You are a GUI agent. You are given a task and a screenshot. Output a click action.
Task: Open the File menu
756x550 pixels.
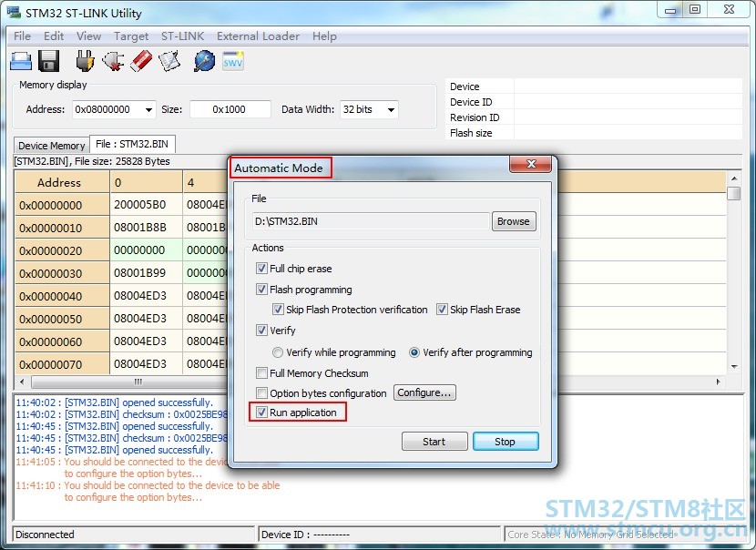(x=22, y=36)
